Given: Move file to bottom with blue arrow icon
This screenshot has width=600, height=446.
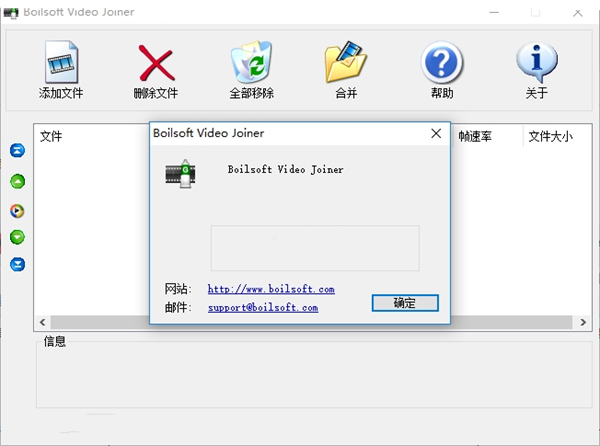Looking at the screenshot, I should click(17, 264).
